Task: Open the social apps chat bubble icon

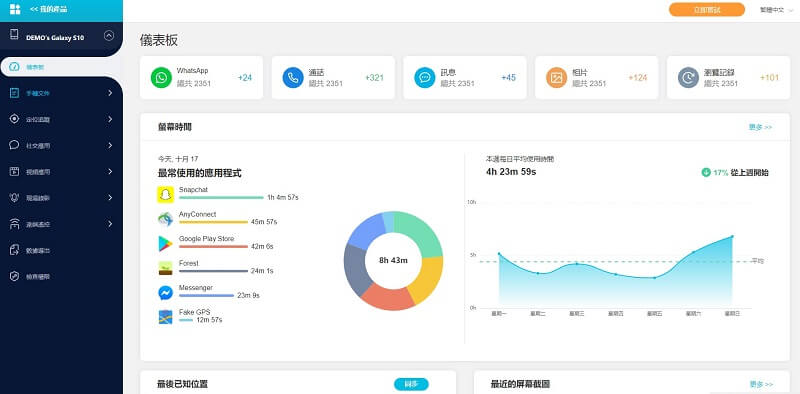Action: 14,145
